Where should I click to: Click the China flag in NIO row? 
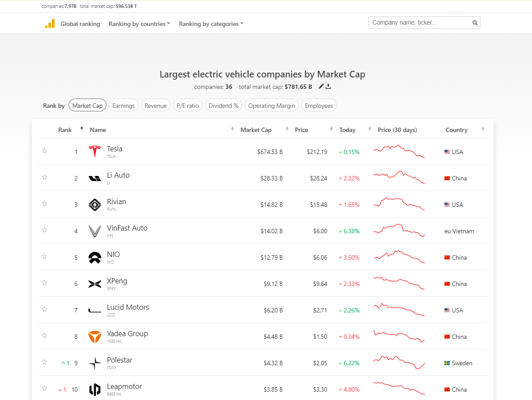coord(447,257)
